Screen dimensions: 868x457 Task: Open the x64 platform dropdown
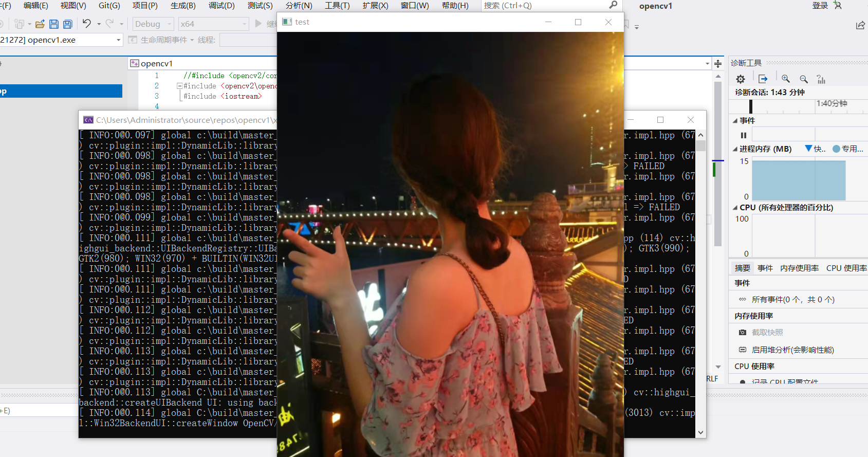[x=214, y=24]
